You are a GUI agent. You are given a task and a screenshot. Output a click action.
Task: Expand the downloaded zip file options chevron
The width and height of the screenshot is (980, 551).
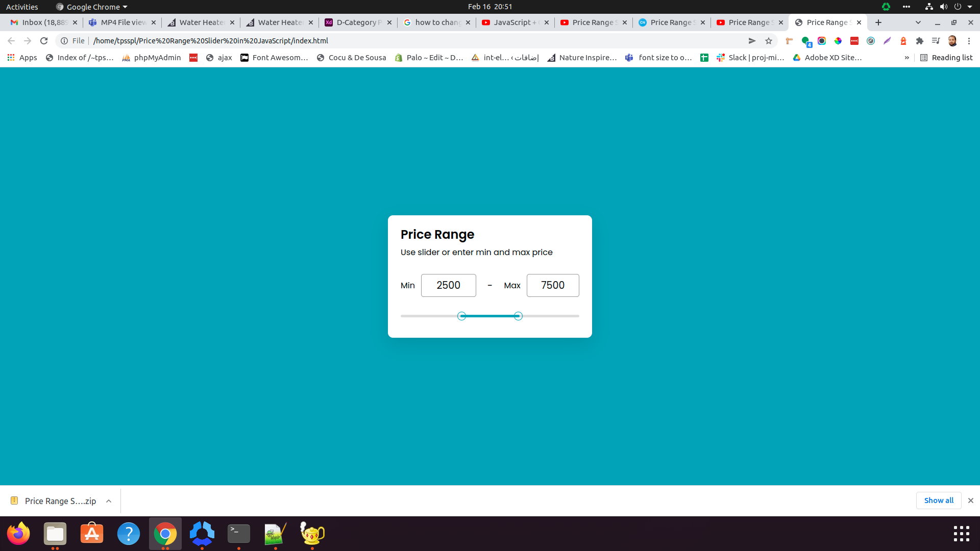tap(109, 501)
